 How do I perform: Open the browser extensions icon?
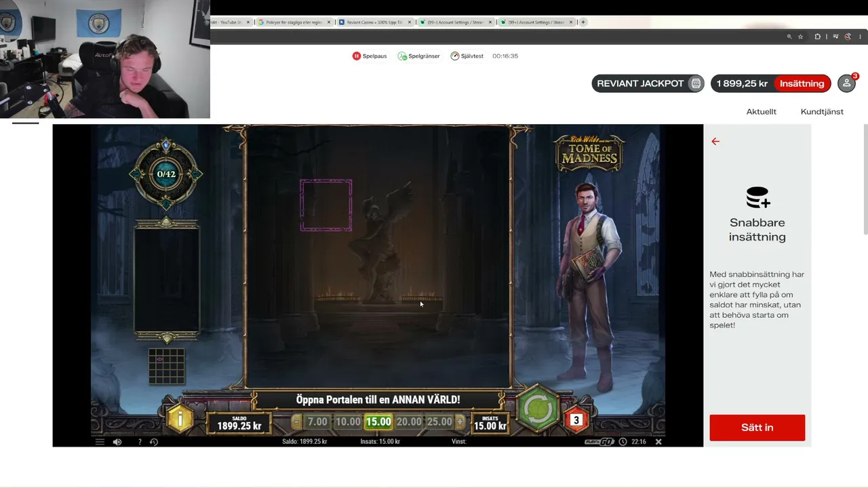click(x=818, y=37)
